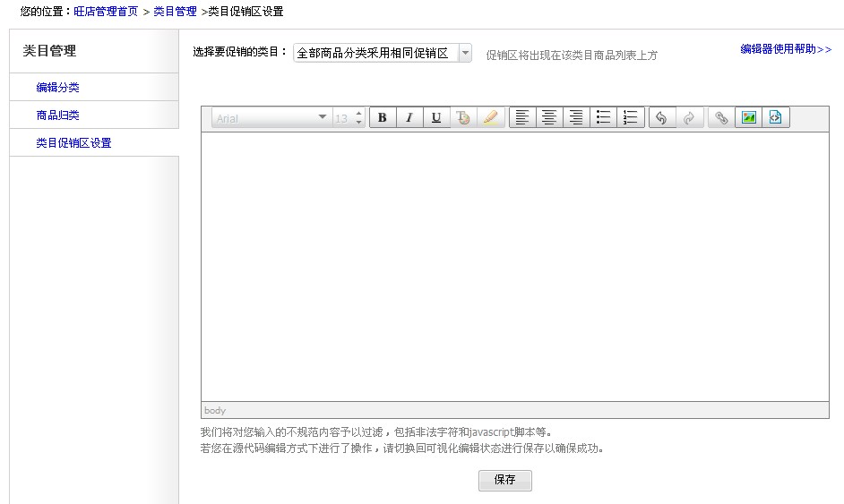This screenshot has height=504, width=844.
Task: Click the 类目管理 sidebar heading
Action: tap(49, 50)
